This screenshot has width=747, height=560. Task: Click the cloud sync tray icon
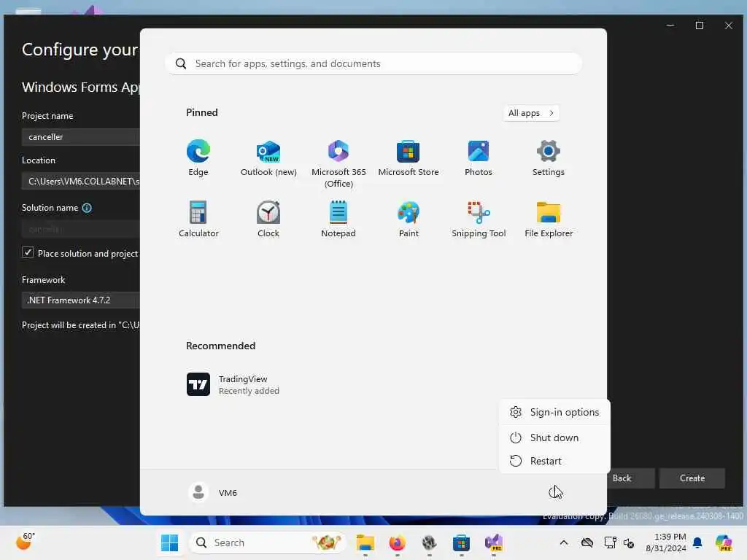pyautogui.click(x=587, y=542)
